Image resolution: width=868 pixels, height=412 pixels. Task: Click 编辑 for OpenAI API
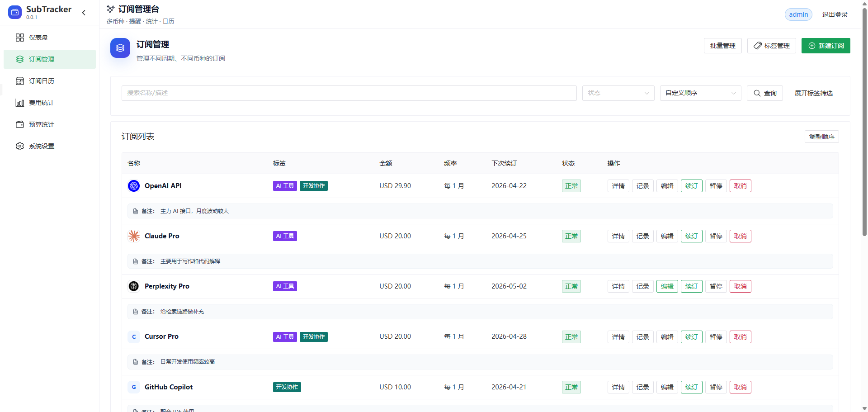click(x=667, y=186)
